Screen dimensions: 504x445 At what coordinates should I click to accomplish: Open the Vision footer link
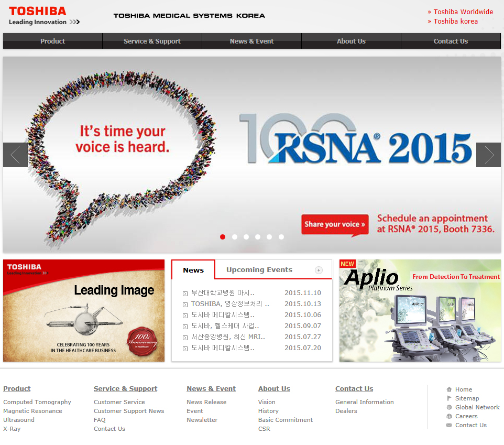(x=267, y=402)
